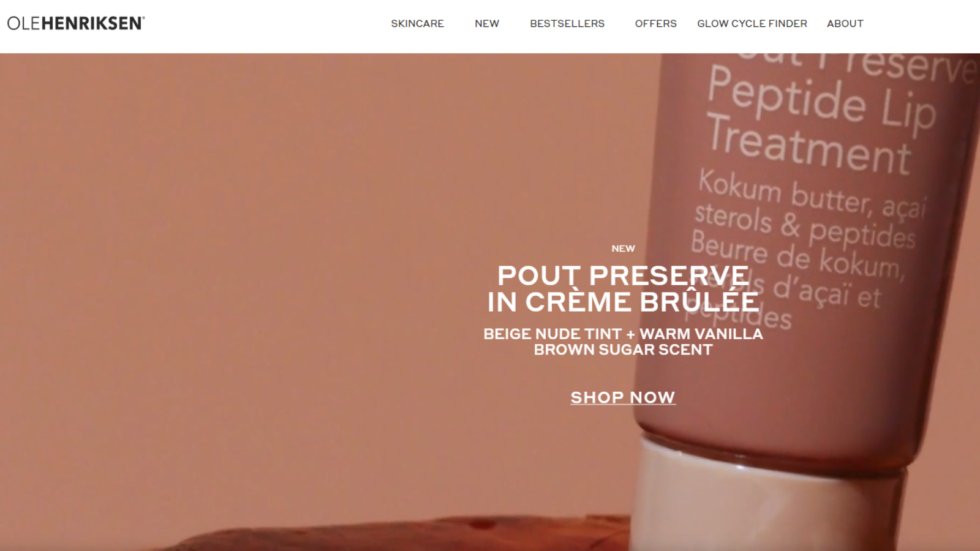Viewport: 980px width, 551px height.
Task: Click the small NEW label above the headline
Action: pyautogui.click(x=623, y=249)
